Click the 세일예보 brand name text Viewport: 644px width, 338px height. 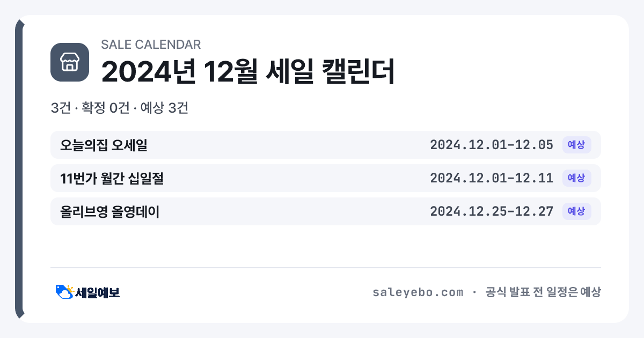tap(97, 292)
